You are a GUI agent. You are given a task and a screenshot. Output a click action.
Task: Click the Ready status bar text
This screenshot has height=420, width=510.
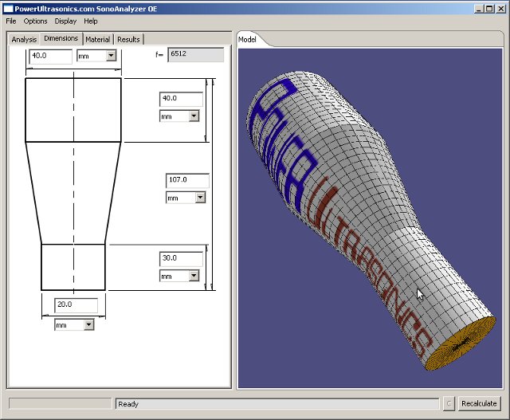click(128, 404)
